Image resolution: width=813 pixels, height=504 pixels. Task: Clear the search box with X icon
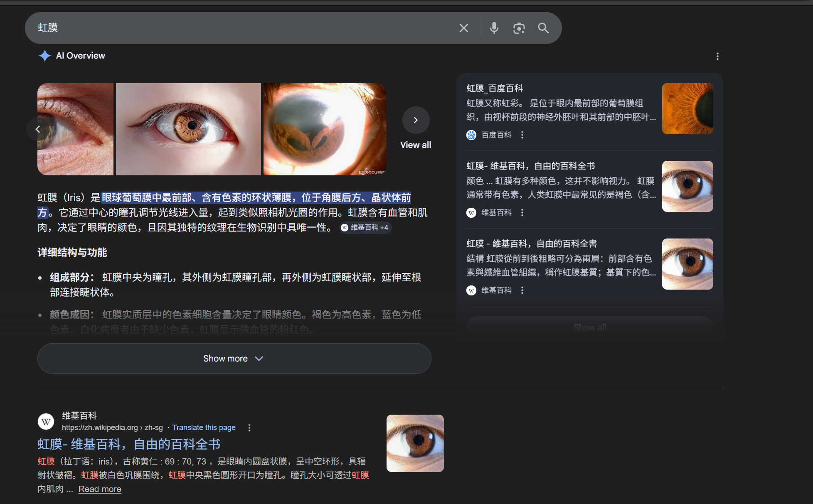(463, 28)
